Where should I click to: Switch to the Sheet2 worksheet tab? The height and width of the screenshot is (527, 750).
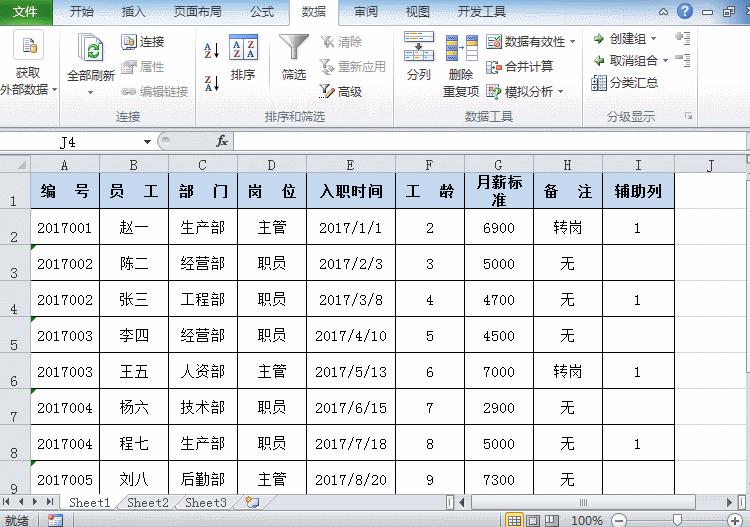(x=148, y=503)
